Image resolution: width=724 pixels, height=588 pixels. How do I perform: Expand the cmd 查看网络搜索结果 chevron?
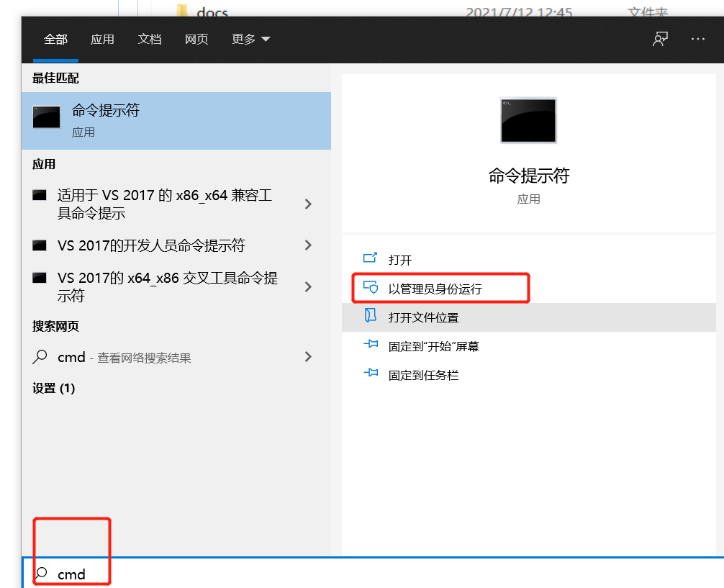click(x=309, y=356)
